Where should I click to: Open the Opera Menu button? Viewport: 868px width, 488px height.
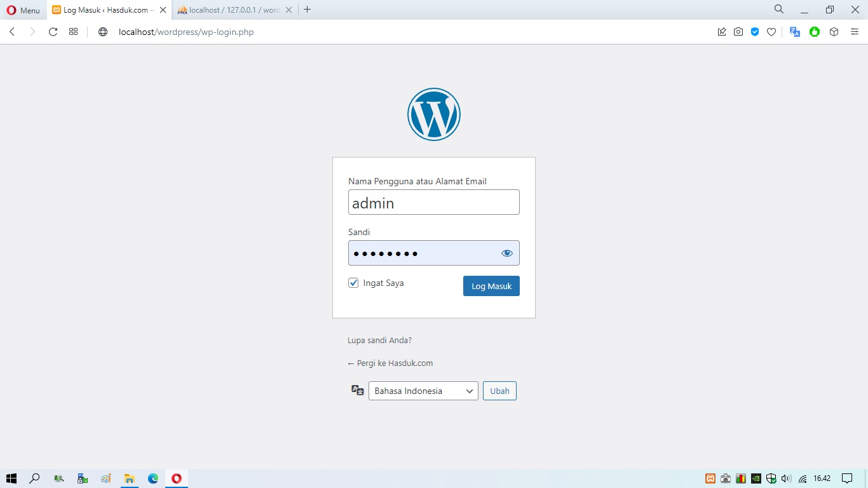(23, 10)
